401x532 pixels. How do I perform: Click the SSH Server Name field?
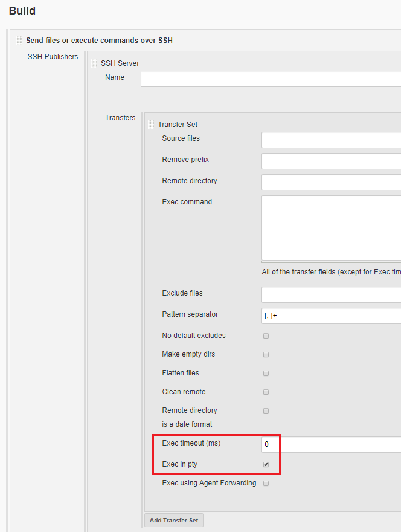271,79
